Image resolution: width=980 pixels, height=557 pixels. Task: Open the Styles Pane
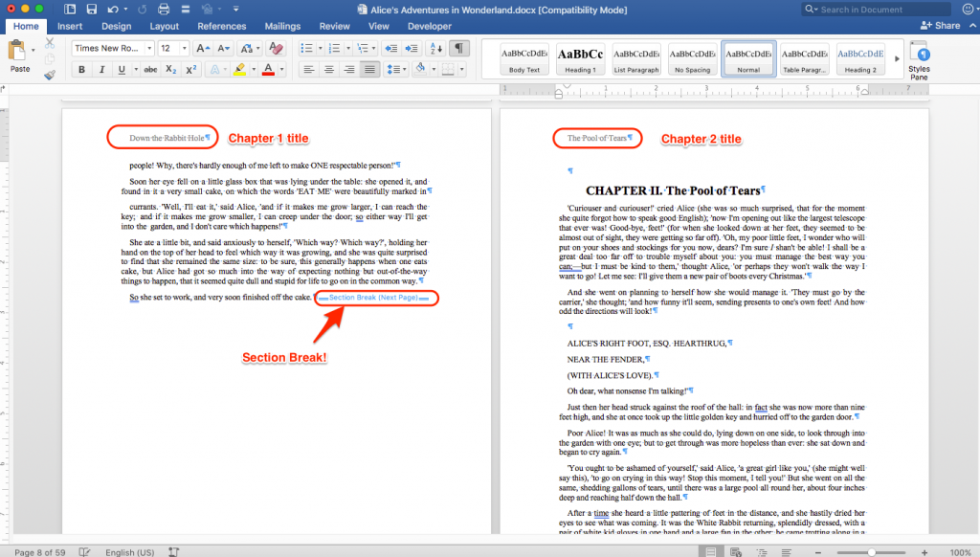tap(919, 60)
